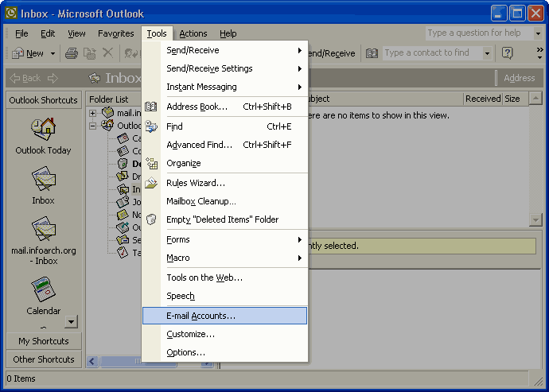Open the New button dropdown arrow
549x392 pixels.
coord(53,53)
